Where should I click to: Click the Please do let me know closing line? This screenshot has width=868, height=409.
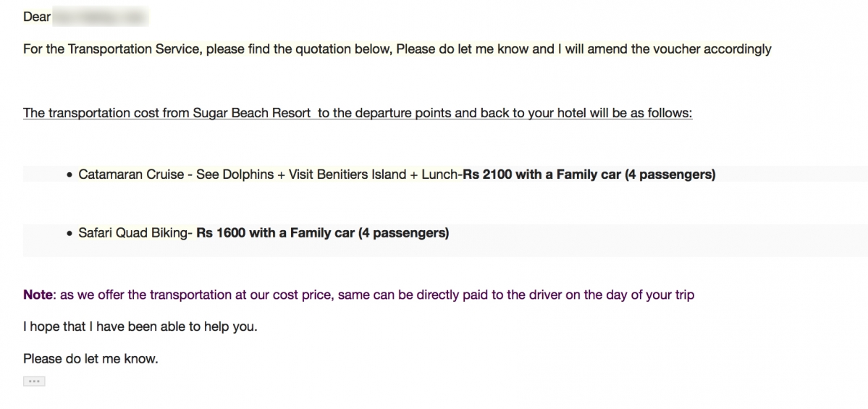[90, 359]
